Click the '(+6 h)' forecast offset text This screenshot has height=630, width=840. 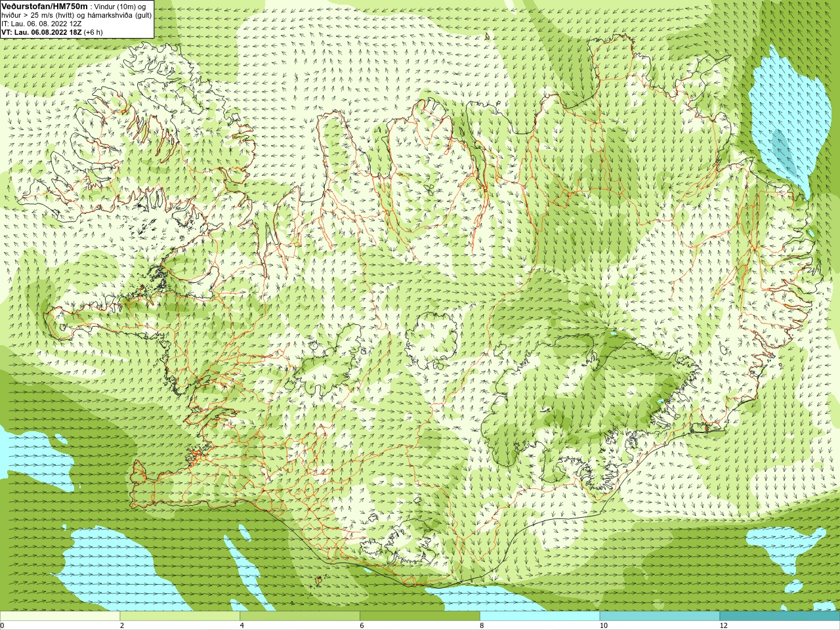pyautogui.click(x=93, y=32)
